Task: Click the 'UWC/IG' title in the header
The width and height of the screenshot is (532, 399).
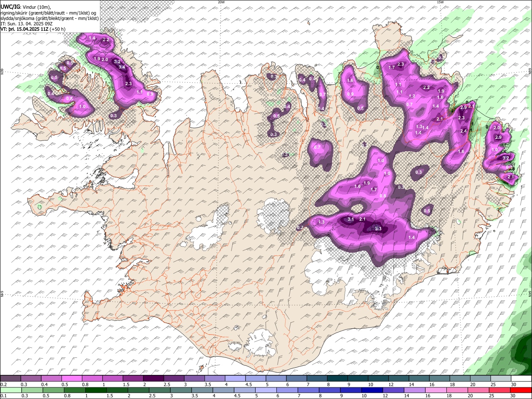Action: click(10, 7)
